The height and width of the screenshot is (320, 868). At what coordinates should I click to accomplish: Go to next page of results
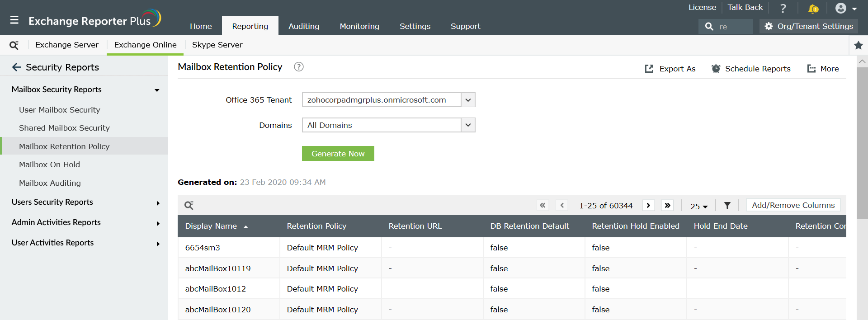pos(648,206)
